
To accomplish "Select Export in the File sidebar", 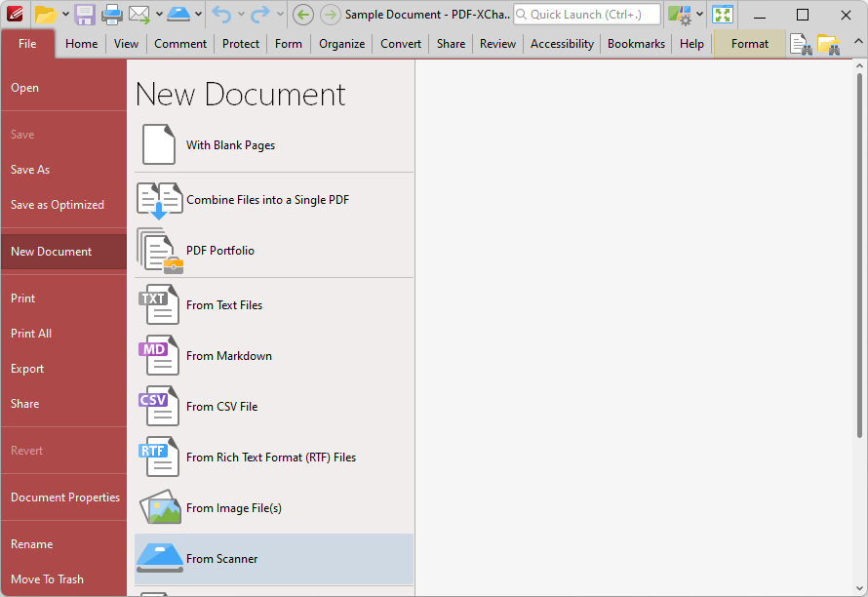I will [x=63, y=369].
